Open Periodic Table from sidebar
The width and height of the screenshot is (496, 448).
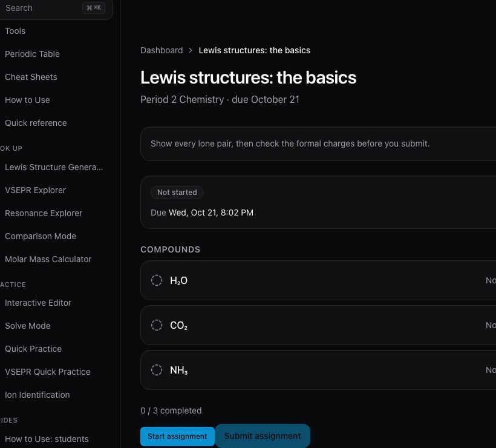(32, 54)
